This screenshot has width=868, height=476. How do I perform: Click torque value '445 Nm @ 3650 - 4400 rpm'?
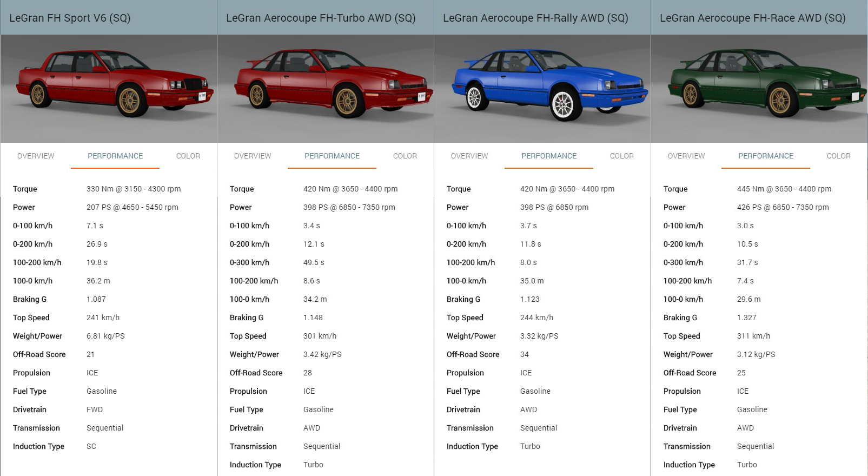tap(784, 189)
